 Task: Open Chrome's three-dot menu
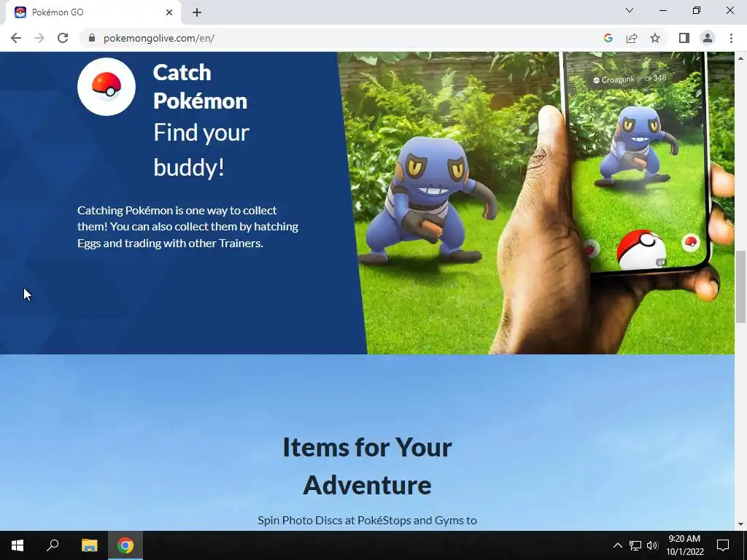pyautogui.click(x=731, y=38)
